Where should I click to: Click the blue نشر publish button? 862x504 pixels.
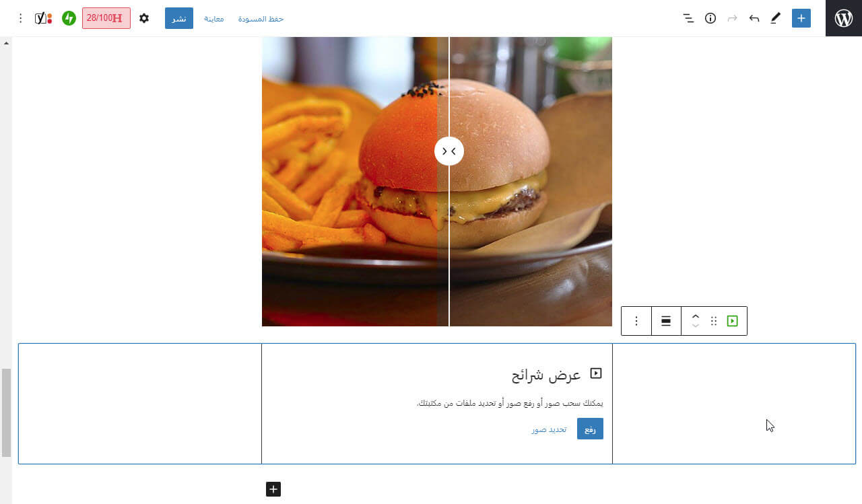tap(179, 18)
